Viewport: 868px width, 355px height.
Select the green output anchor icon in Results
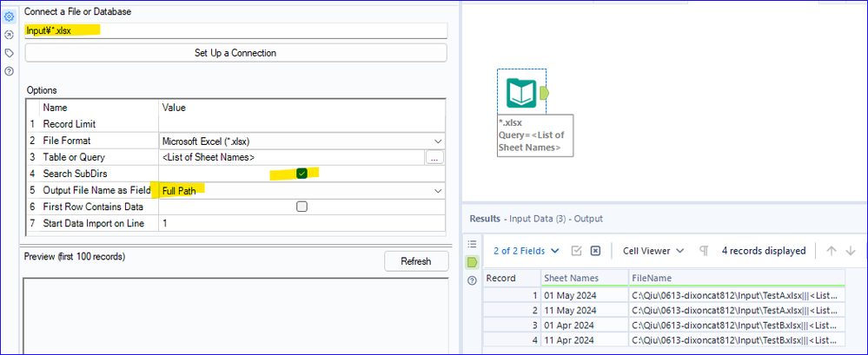click(x=472, y=261)
